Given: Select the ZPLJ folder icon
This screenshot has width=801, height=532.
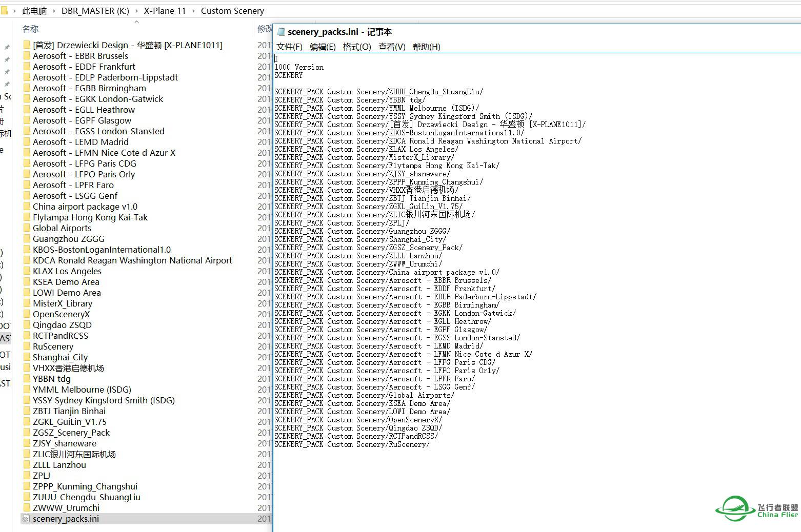Looking at the screenshot, I should pos(27,476).
